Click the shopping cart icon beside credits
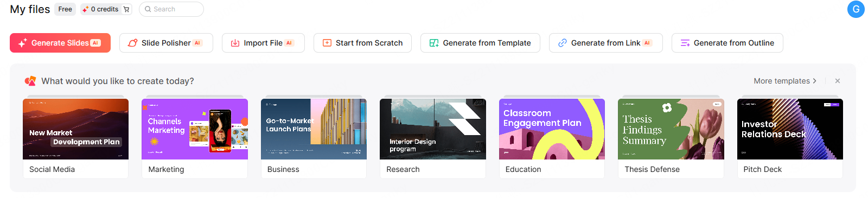Viewport: 868px width, 198px height. [126, 9]
